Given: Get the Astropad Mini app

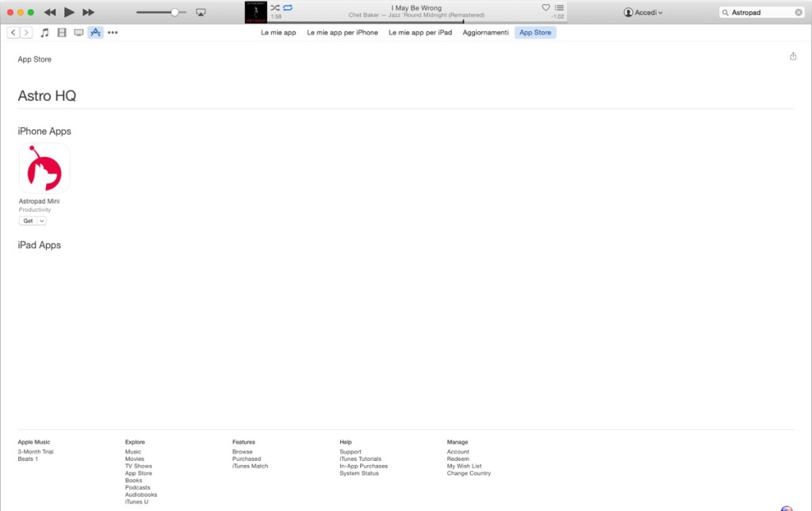Looking at the screenshot, I should point(28,221).
